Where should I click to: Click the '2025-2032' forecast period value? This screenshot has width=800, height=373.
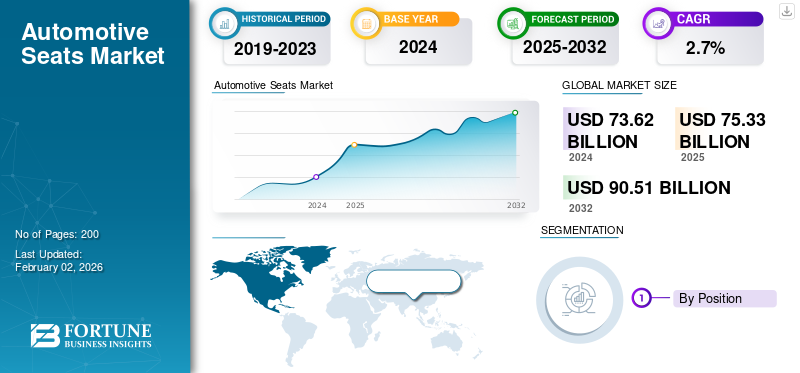tap(564, 47)
